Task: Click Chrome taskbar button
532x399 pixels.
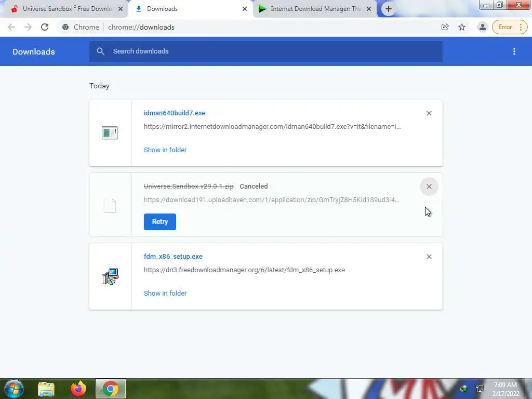Action: point(111,389)
